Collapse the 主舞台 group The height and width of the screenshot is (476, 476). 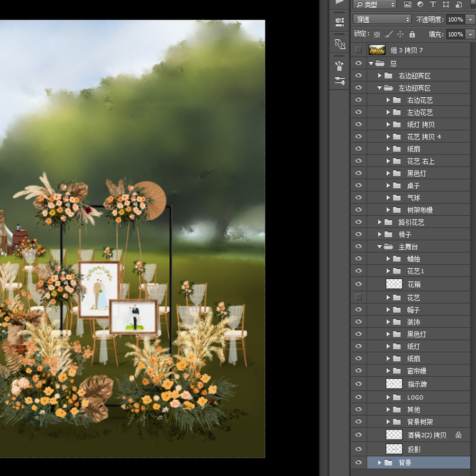pyautogui.click(x=379, y=247)
